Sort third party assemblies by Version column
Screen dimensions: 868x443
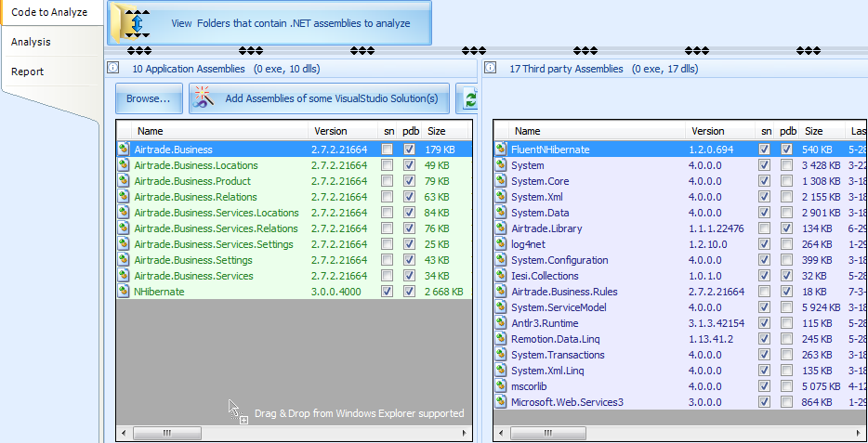[721, 131]
